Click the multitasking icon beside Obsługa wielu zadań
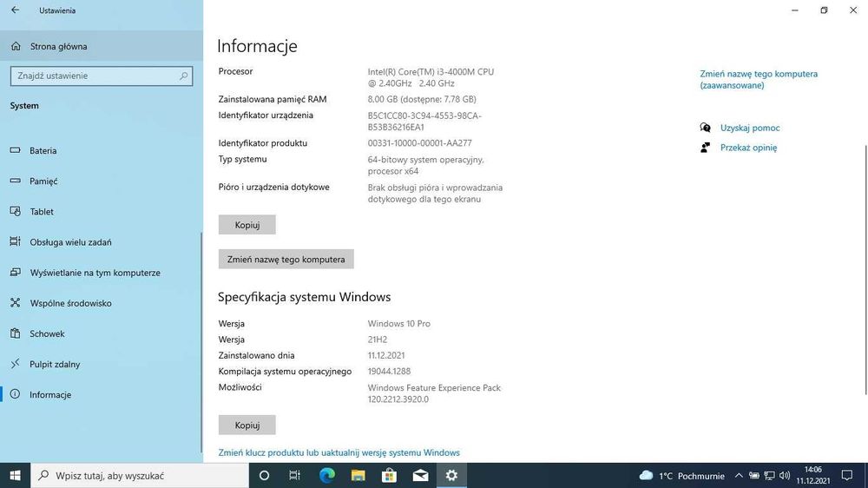The image size is (868, 488). 15,241
